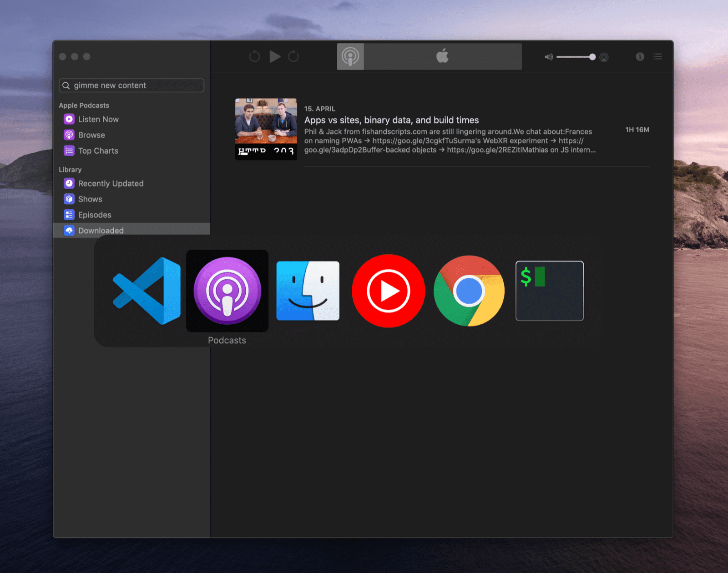The height and width of the screenshot is (573, 728).
Task: Switch to Terminal via the app switcher
Action: pos(549,291)
